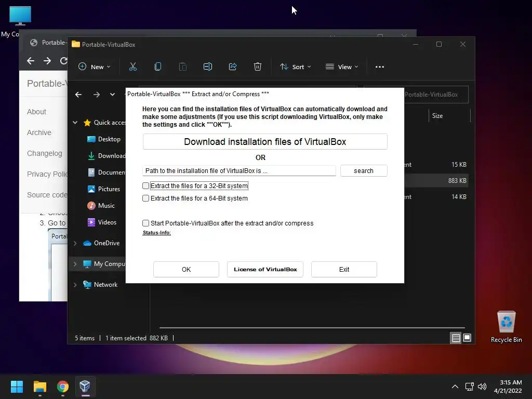Click the Size column header in Explorer

pyautogui.click(x=437, y=116)
